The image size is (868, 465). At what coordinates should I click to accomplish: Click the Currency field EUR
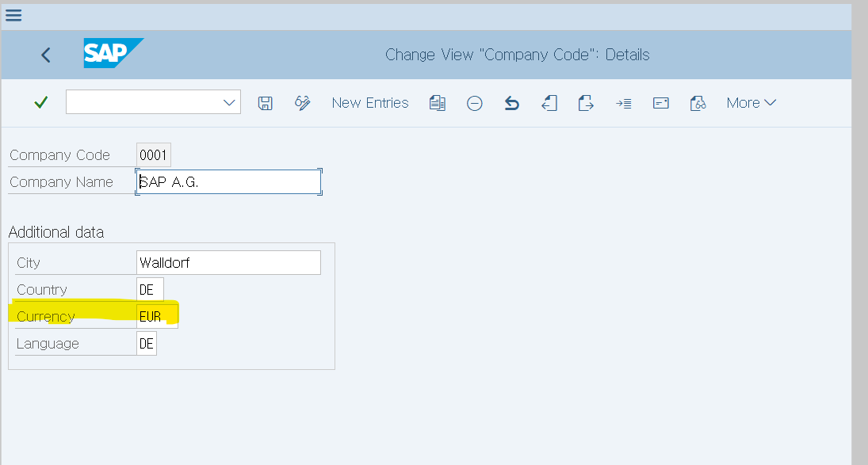157,316
